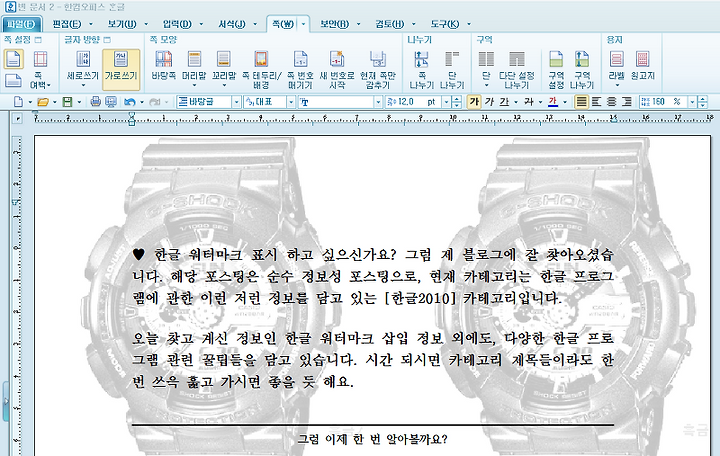Apply left alignment
Viewport: 720px width, 456px height.
[596, 101]
